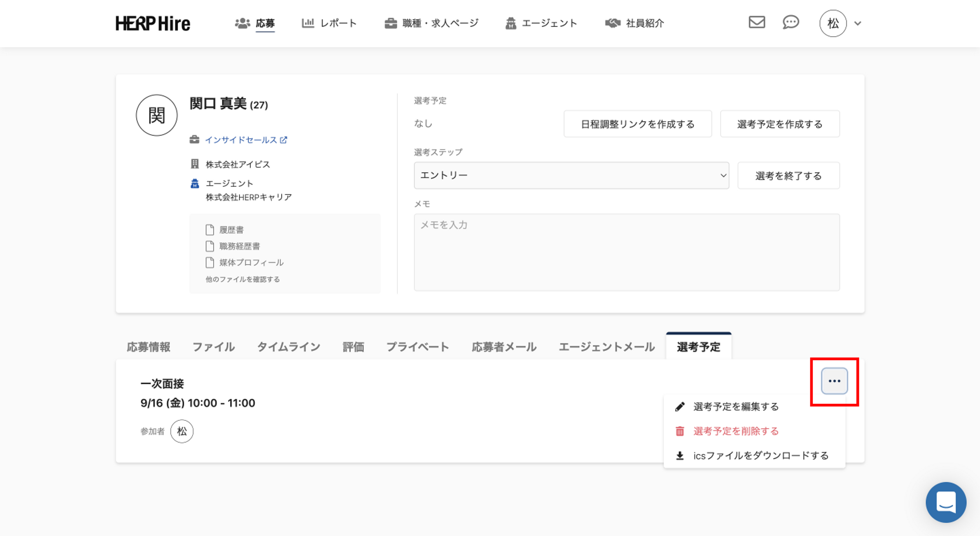Open the chat bubble icon in header
980x536 pixels.
pos(790,23)
